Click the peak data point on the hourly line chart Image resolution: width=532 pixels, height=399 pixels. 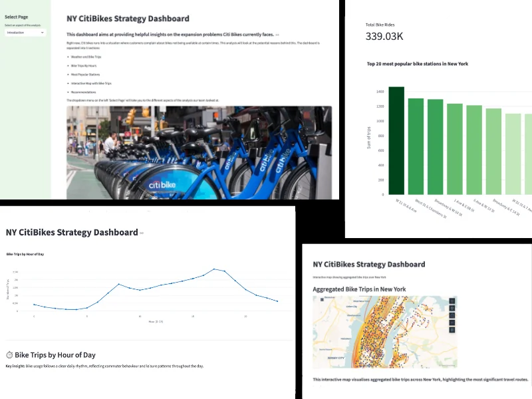coord(214,269)
